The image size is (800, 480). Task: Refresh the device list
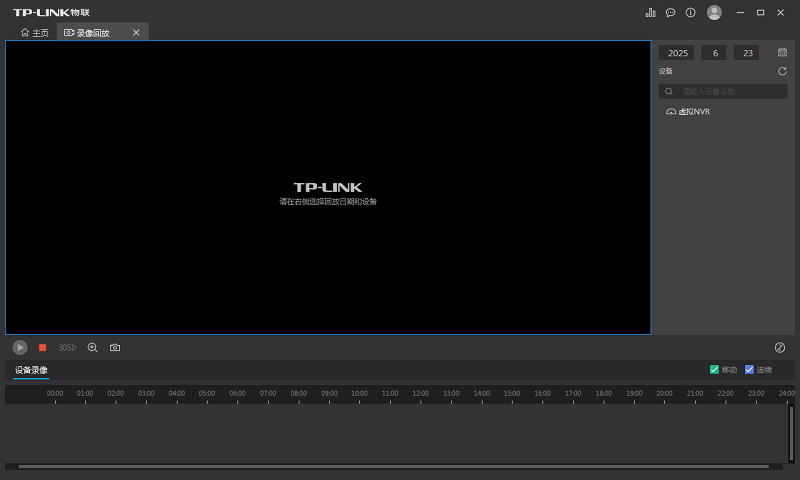pos(782,71)
